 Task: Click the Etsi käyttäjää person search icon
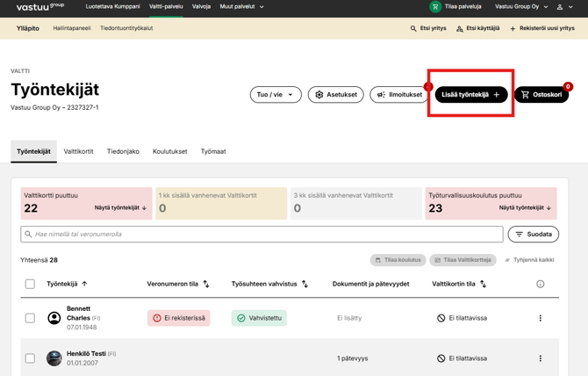point(459,28)
